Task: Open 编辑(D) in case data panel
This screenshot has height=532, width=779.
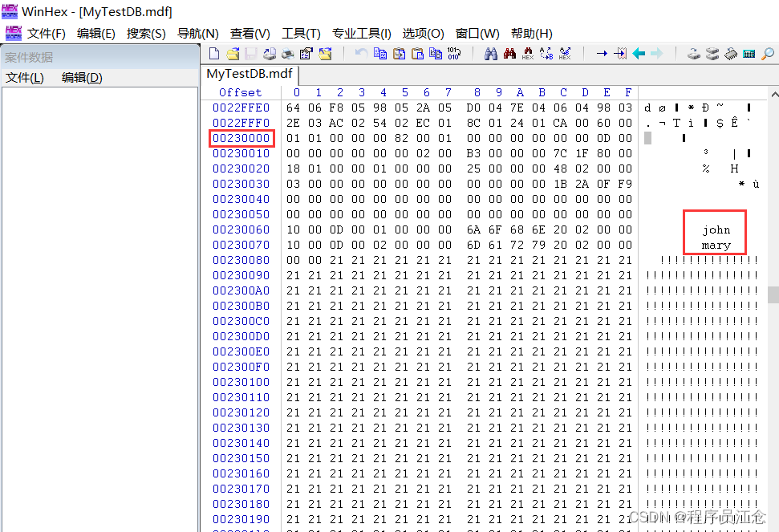Action: [82, 78]
